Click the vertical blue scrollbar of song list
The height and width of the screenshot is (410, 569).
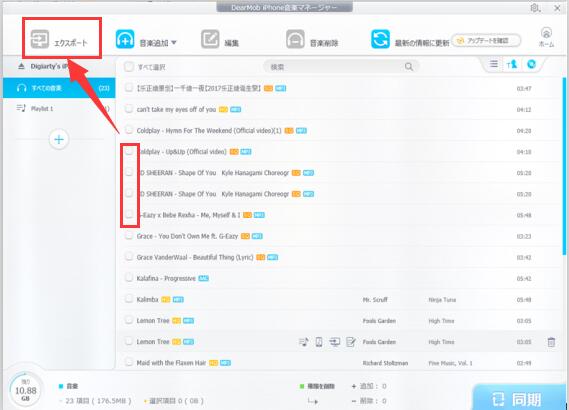pos(564,165)
